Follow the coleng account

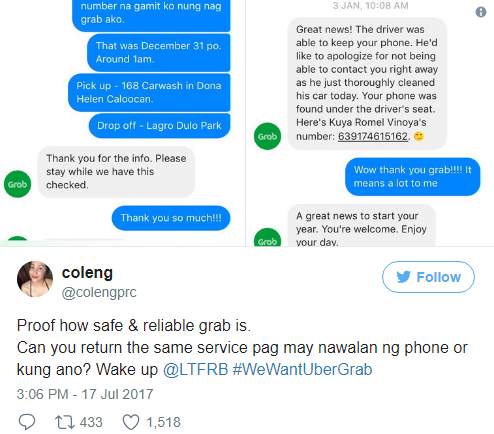(428, 277)
